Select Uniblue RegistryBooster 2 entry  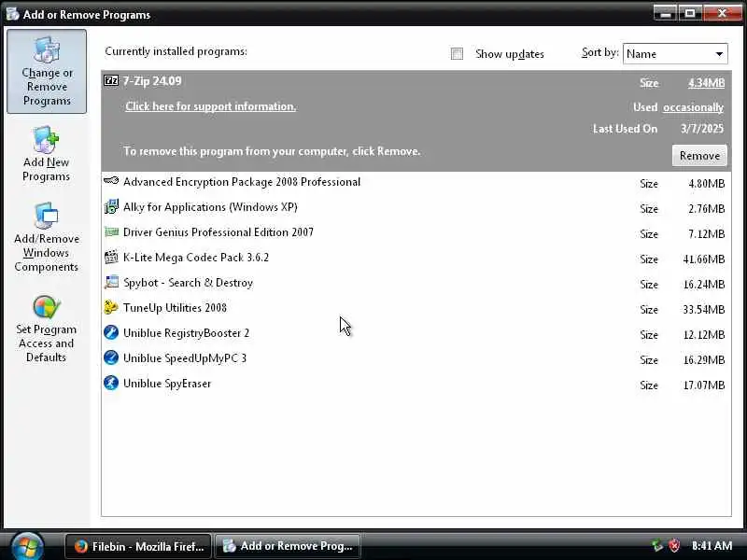[x=416, y=334]
